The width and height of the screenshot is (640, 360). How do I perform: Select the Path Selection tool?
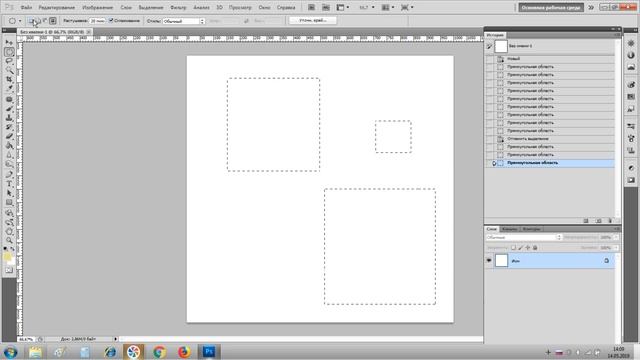tap(9, 193)
